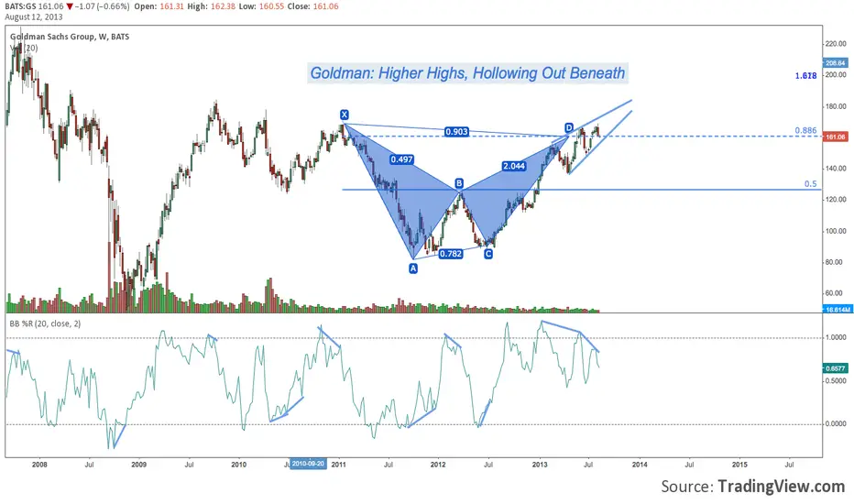
Task: Open the TradingView.com source link
Action: 781,486
